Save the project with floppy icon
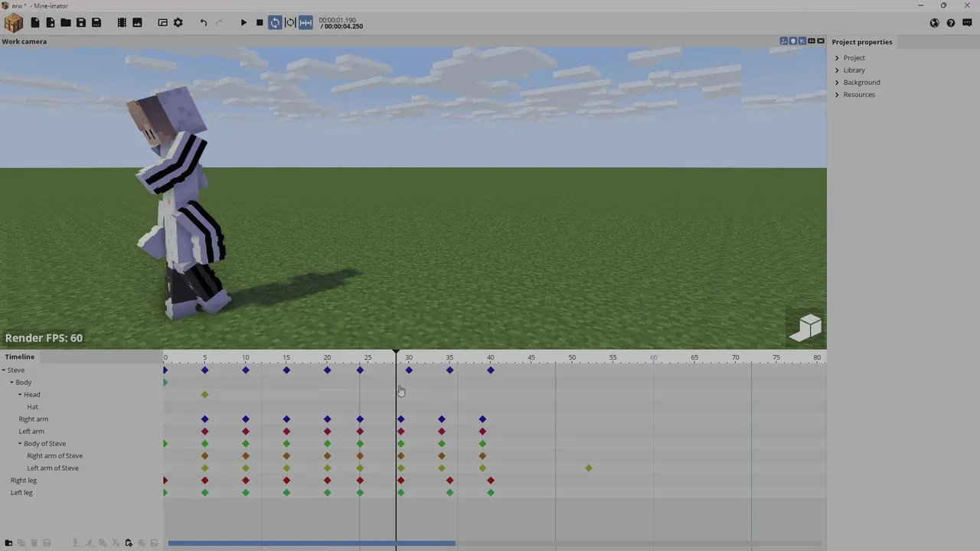Viewport: 980px width, 551px height. (81, 23)
